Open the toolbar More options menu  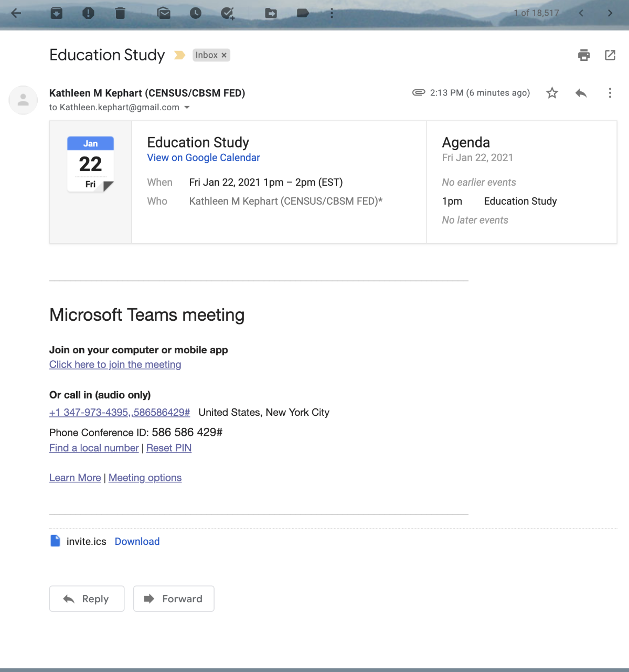pos(332,13)
